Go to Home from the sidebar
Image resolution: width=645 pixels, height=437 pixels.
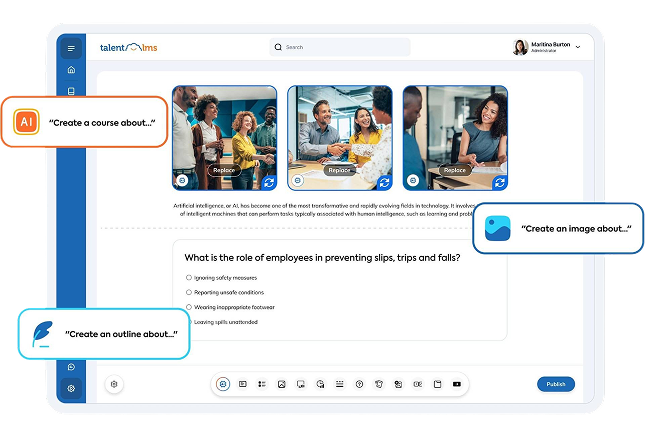point(71,70)
